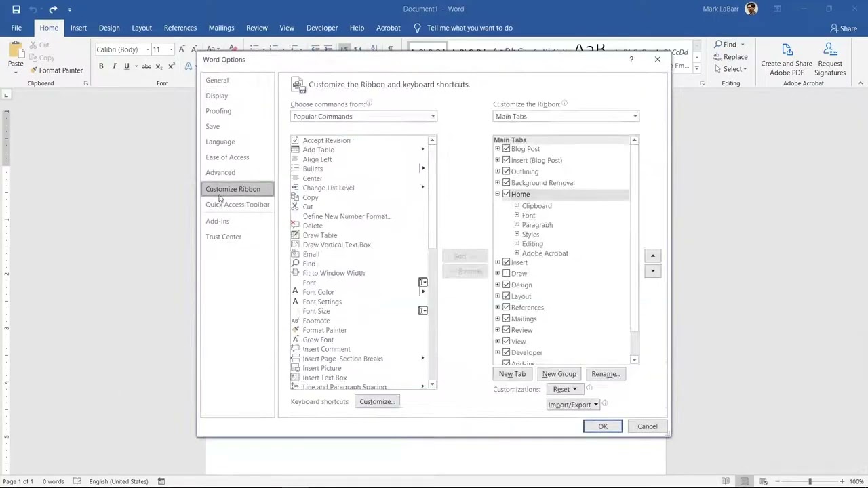
Task: Uncheck the Review tab checkbox
Action: (x=506, y=330)
